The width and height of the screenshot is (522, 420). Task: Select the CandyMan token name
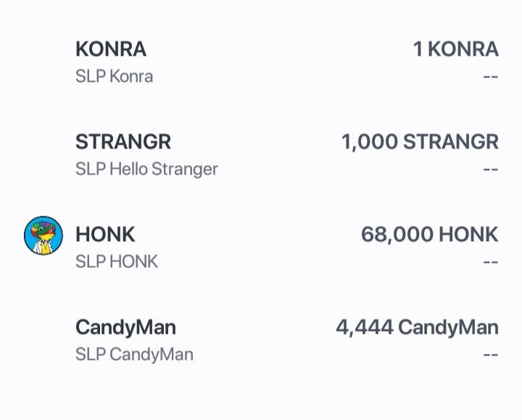point(126,327)
